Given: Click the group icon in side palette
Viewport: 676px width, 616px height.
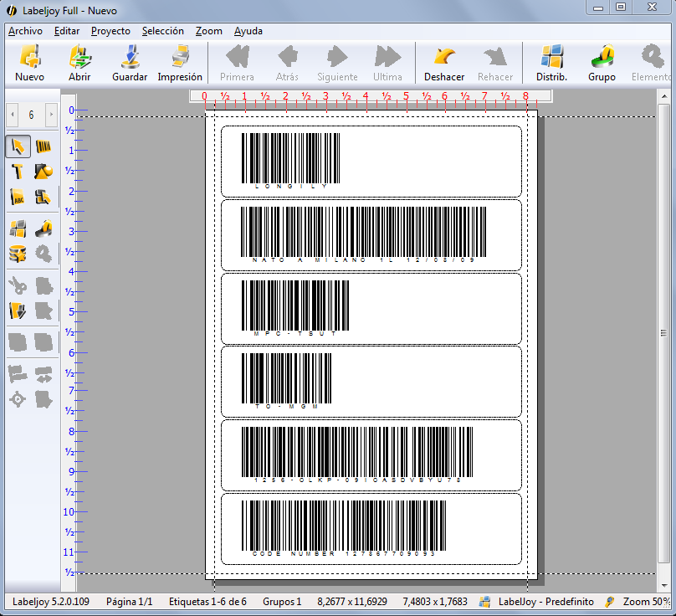Looking at the screenshot, I should pyautogui.click(x=44, y=228).
